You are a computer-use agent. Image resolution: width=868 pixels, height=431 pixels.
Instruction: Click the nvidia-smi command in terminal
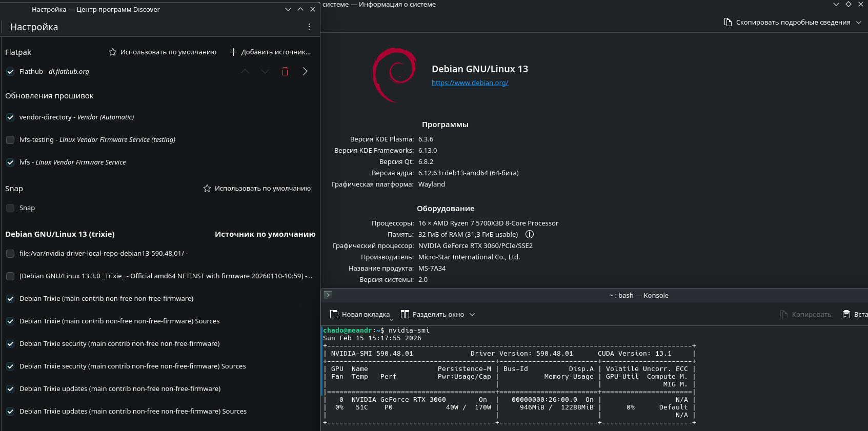pos(409,331)
